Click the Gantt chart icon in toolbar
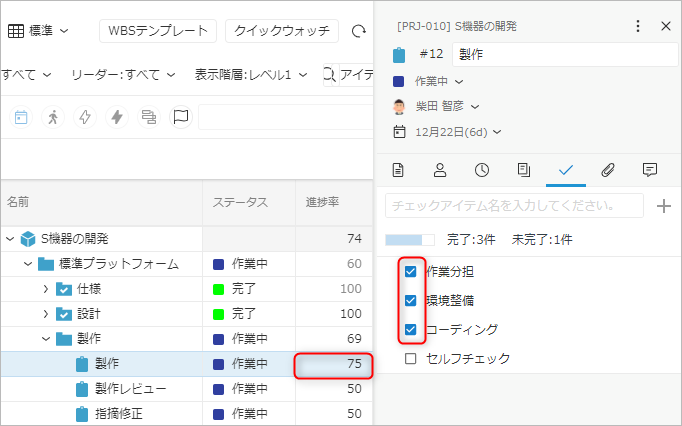 coord(148,117)
